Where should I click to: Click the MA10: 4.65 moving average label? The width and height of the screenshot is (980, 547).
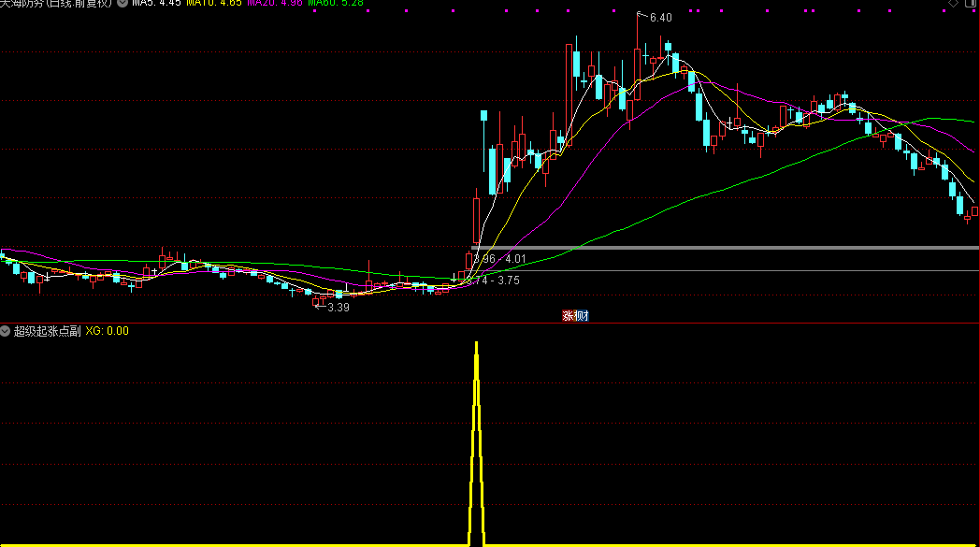[214, 3]
